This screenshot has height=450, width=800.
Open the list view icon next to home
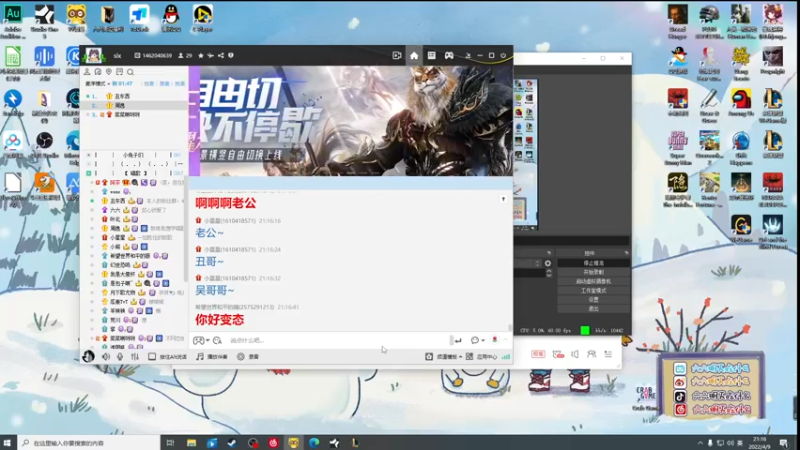point(432,55)
